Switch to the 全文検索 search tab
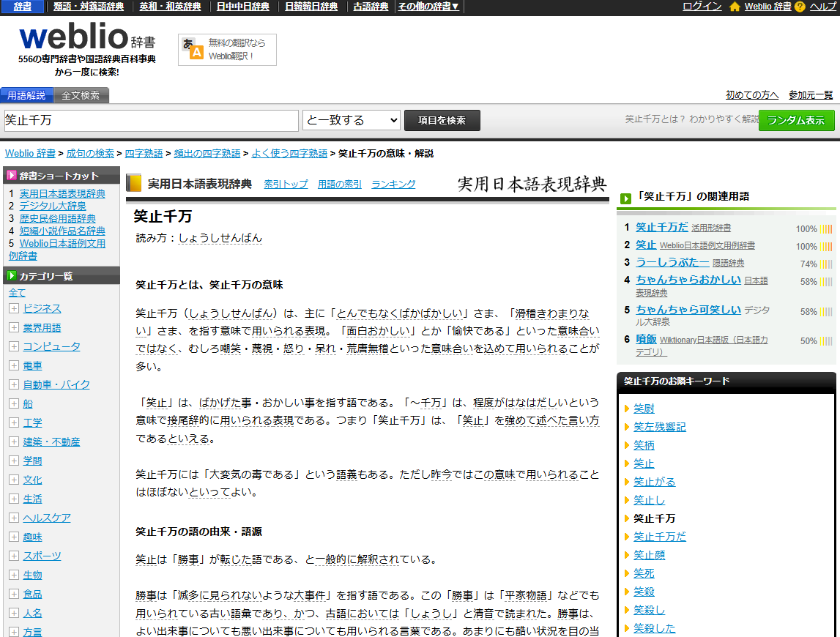The image size is (840, 637). [81, 95]
